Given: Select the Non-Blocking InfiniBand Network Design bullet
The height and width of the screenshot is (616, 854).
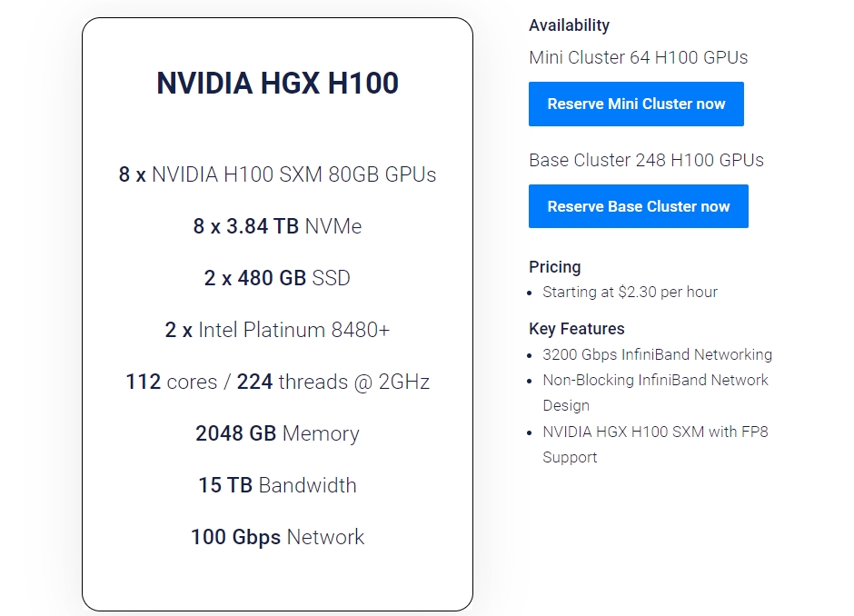Looking at the screenshot, I should [x=655, y=392].
